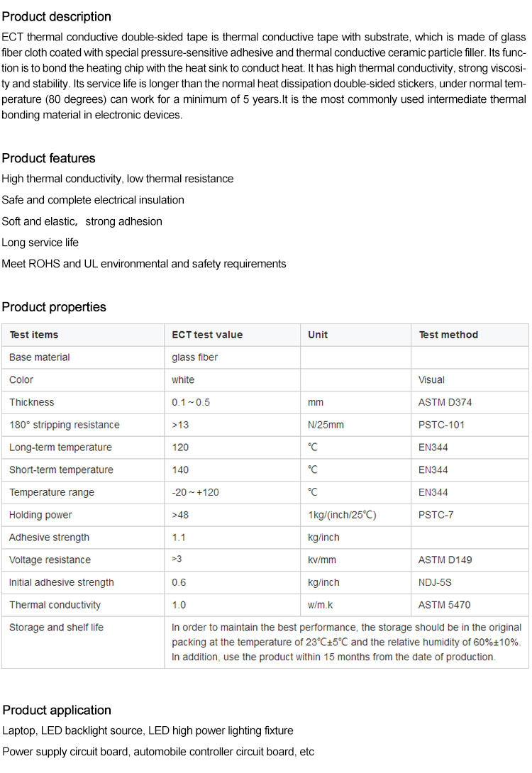Click the "Test method" column header
Image resolution: width=532 pixels, height=773 pixels.
(x=448, y=335)
